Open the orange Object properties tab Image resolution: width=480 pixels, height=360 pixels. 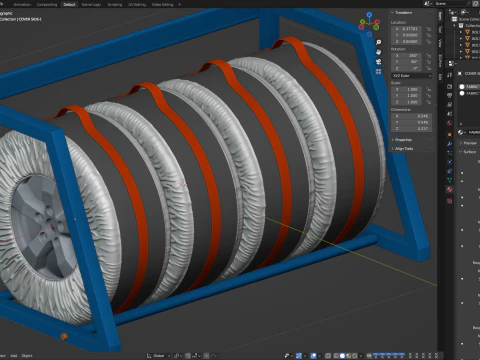pyautogui.click(x=450, y=134)
